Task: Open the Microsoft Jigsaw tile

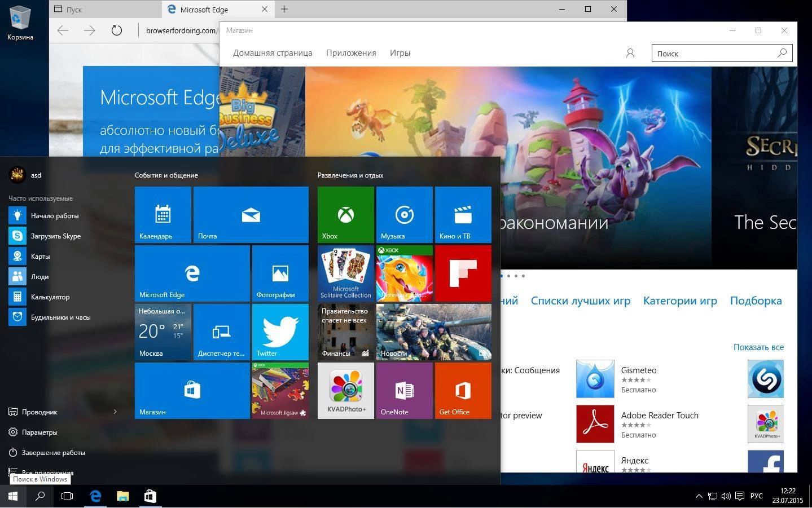Action: 280,391
